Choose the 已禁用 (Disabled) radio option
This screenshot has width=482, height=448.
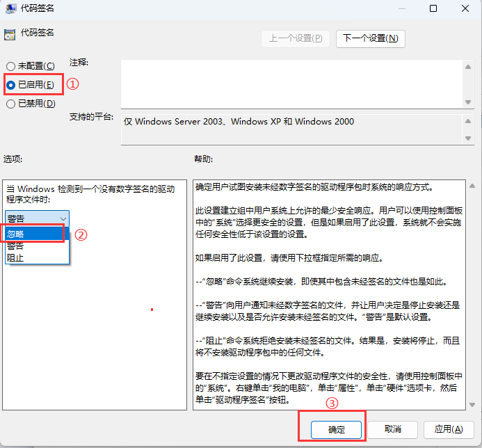(x=10, y=104)
